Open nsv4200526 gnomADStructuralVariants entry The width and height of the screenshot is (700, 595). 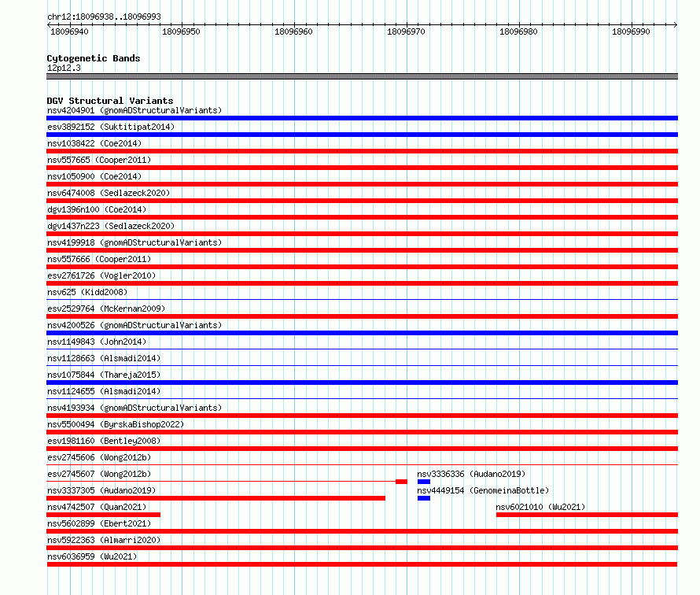coord(134,325)
